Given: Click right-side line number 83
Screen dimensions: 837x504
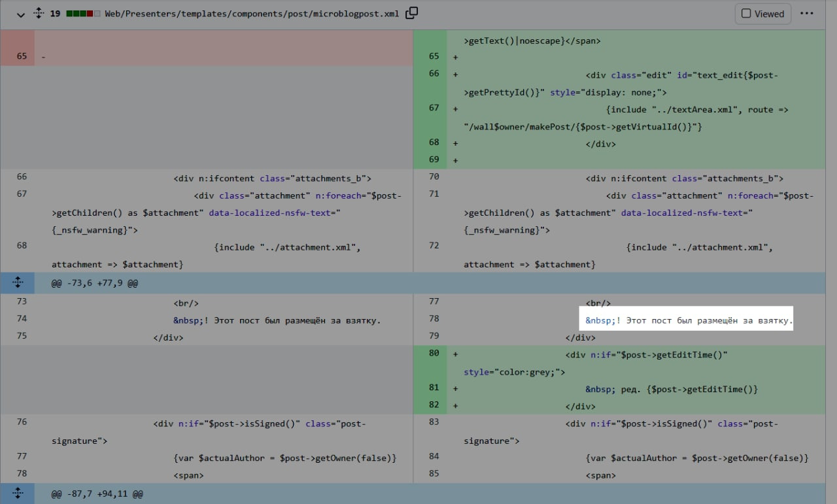Looking at the screenshot, I should click(434, 422).
